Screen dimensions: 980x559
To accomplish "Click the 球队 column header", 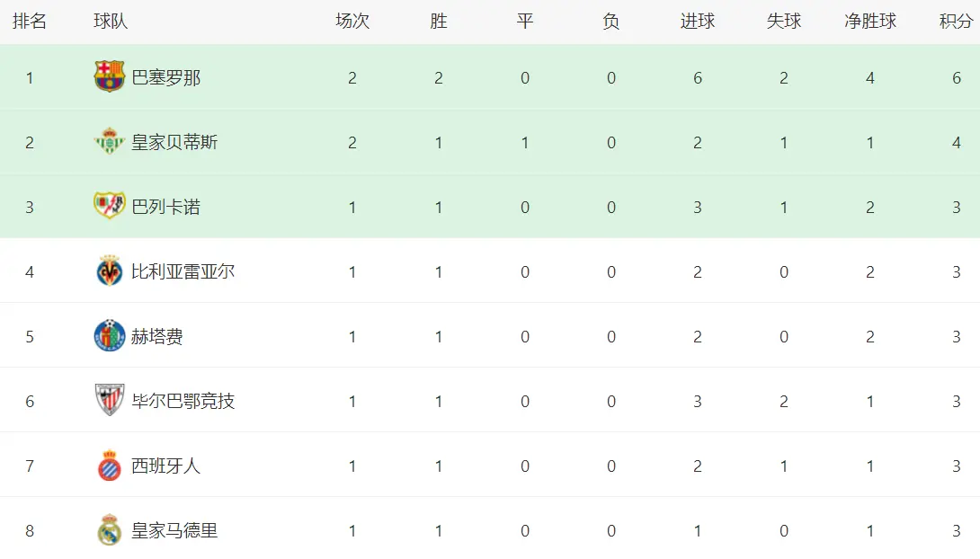I will [111, 22].
